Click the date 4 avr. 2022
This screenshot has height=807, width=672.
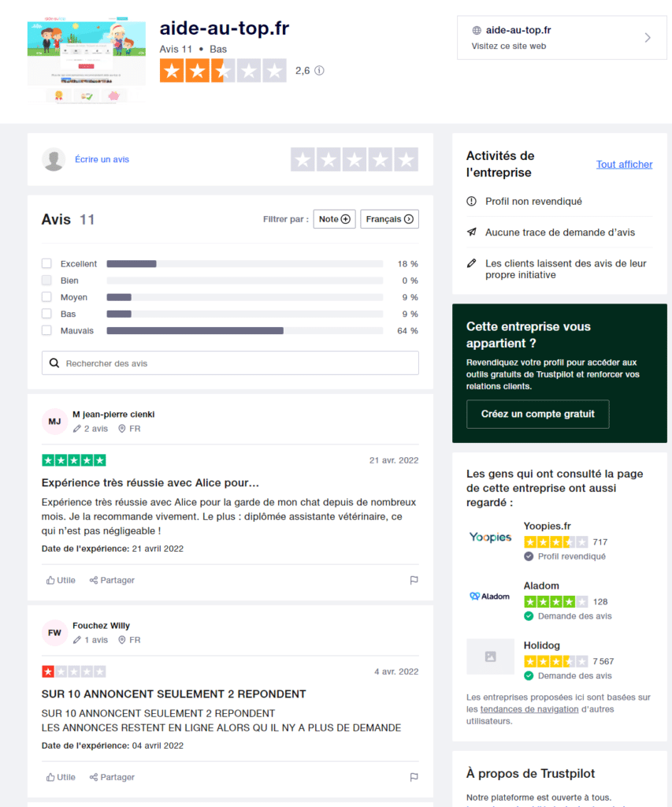pos(396,671)
